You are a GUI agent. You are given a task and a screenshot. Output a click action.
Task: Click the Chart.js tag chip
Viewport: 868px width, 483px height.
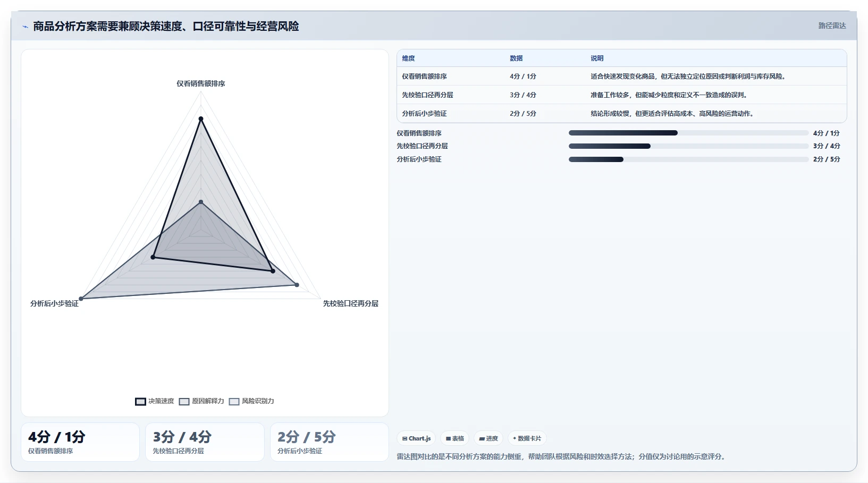pos(416,438)
